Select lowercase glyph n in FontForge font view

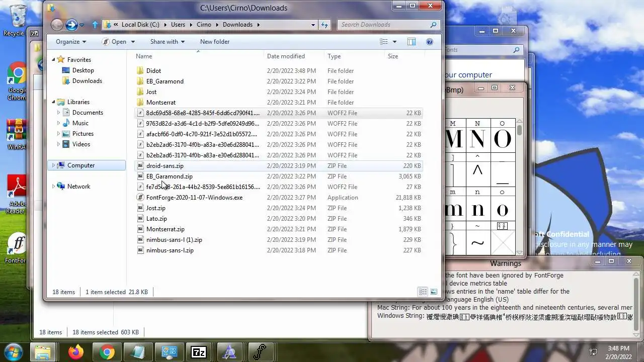point(477,209)
